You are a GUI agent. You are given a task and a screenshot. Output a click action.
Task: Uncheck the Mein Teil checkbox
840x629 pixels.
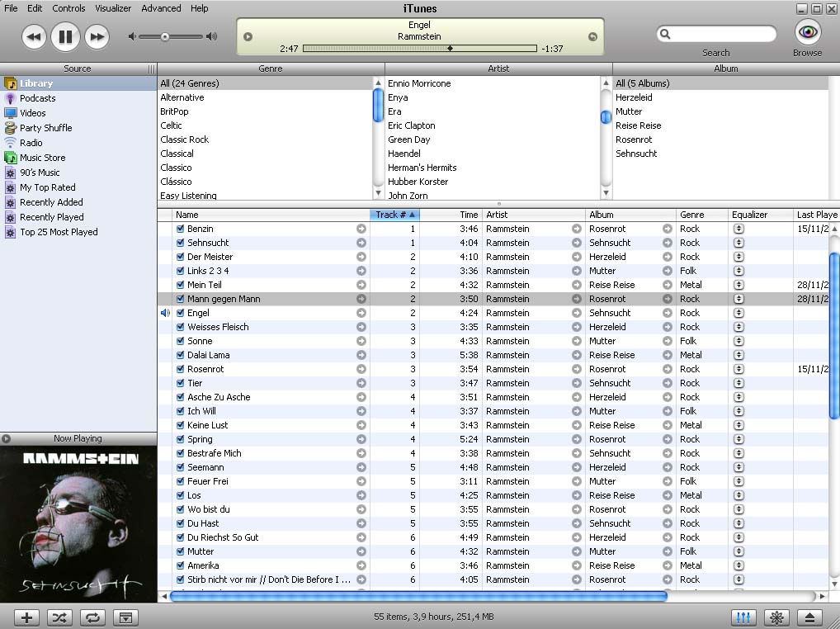[x=181, y=285]
